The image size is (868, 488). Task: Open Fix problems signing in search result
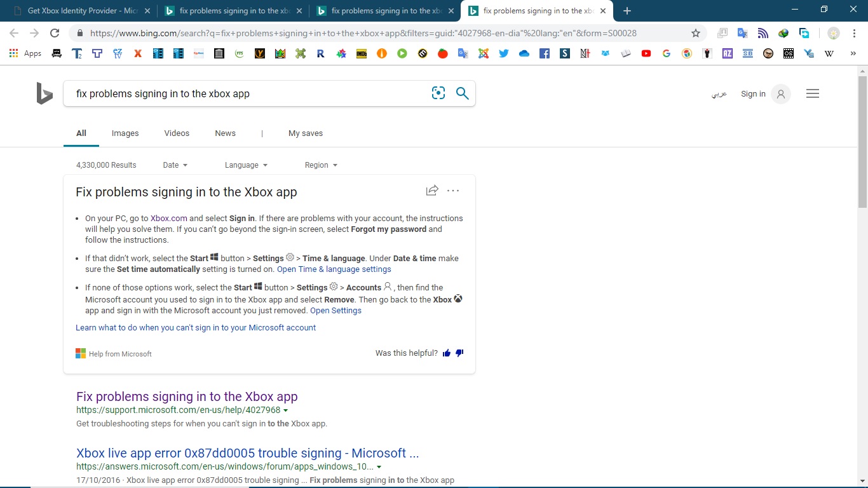coord(187,396)
